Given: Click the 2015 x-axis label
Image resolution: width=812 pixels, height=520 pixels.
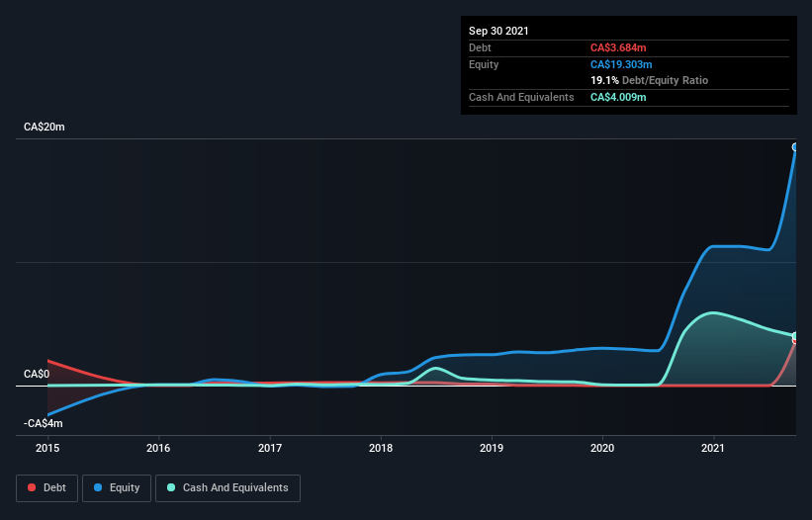Looking at the screenshot, I should pyautogui.click(x=47, y=448).
